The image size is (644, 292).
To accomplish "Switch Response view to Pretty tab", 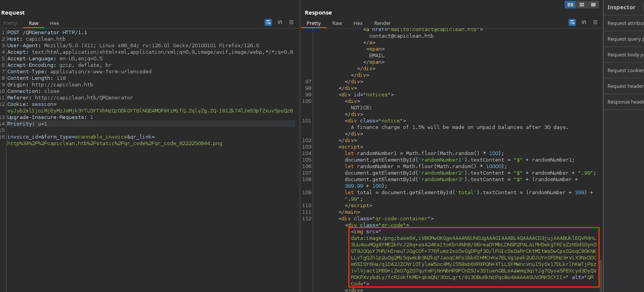I will [314, 23].
